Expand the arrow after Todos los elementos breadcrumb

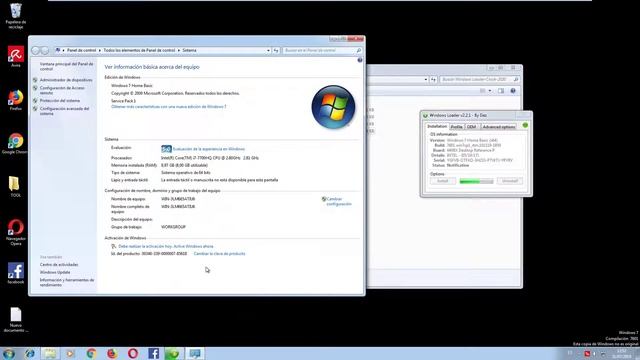179,50
